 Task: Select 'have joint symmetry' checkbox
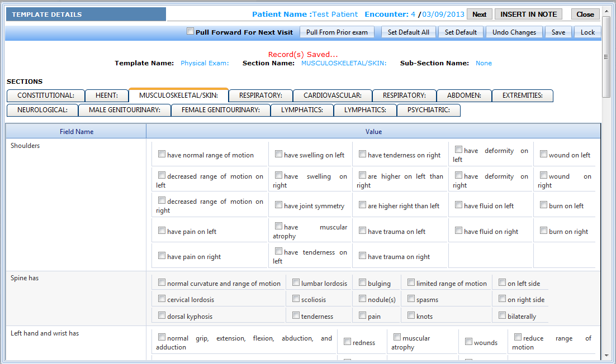pos(279,205)
